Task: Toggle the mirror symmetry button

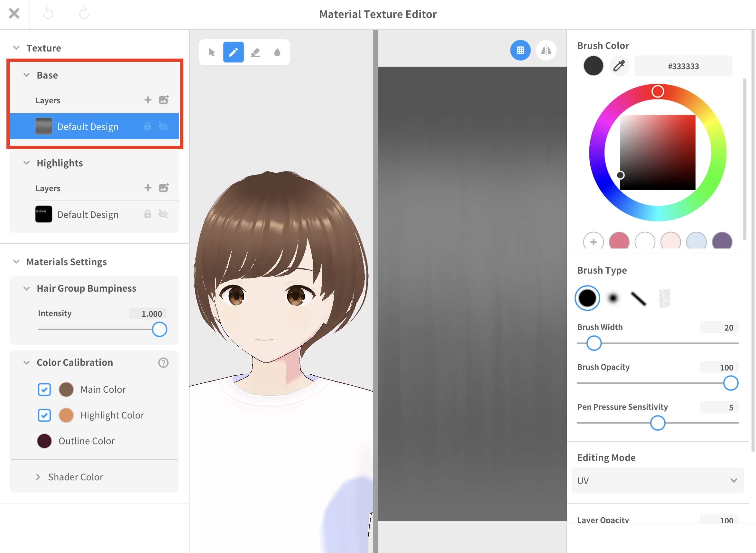Action: point(546,50)
